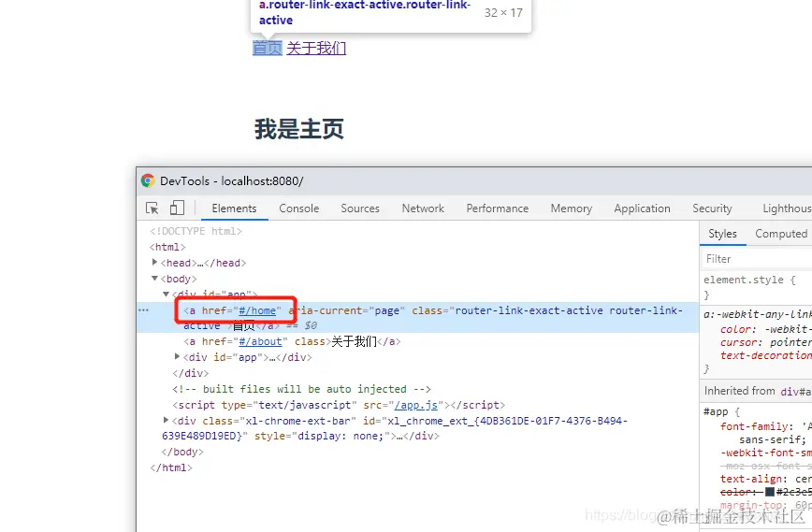This screenshot has height=532, width=812.
Task: Select the opening html tag row
Action: (167, 247)
